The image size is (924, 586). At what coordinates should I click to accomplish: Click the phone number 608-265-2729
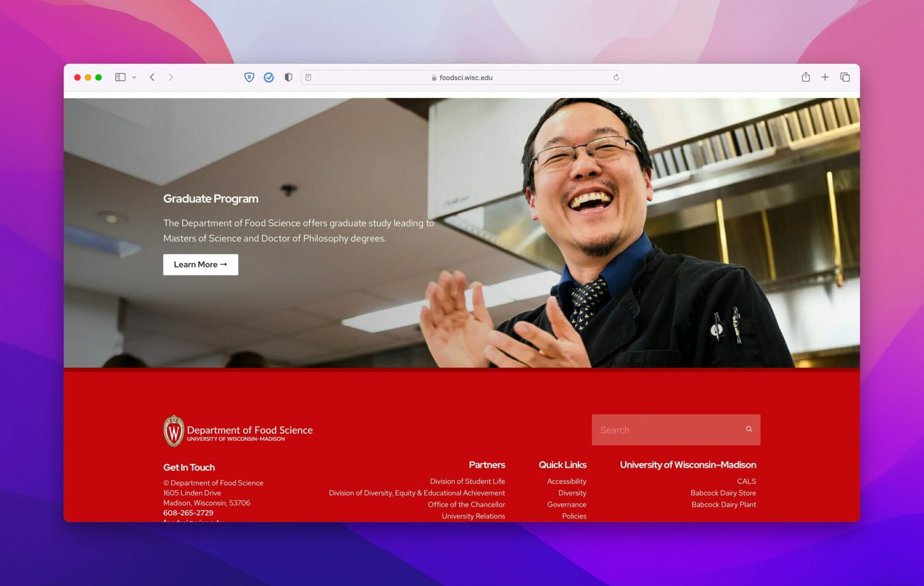tap(188, 513)
